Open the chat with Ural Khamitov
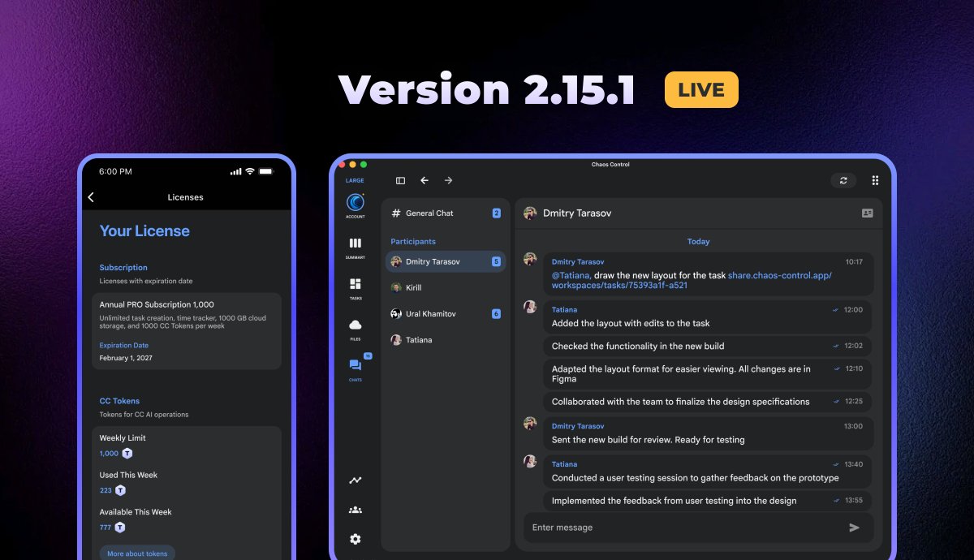 (446, 313)
